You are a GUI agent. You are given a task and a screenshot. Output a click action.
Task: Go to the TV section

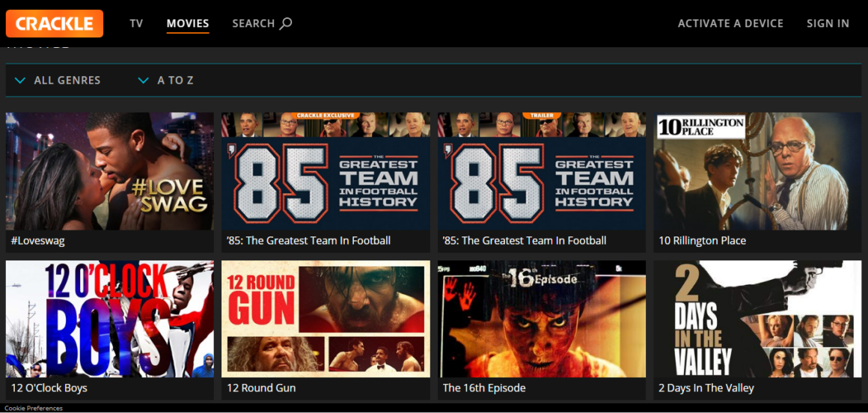click(x=136, y=23)
